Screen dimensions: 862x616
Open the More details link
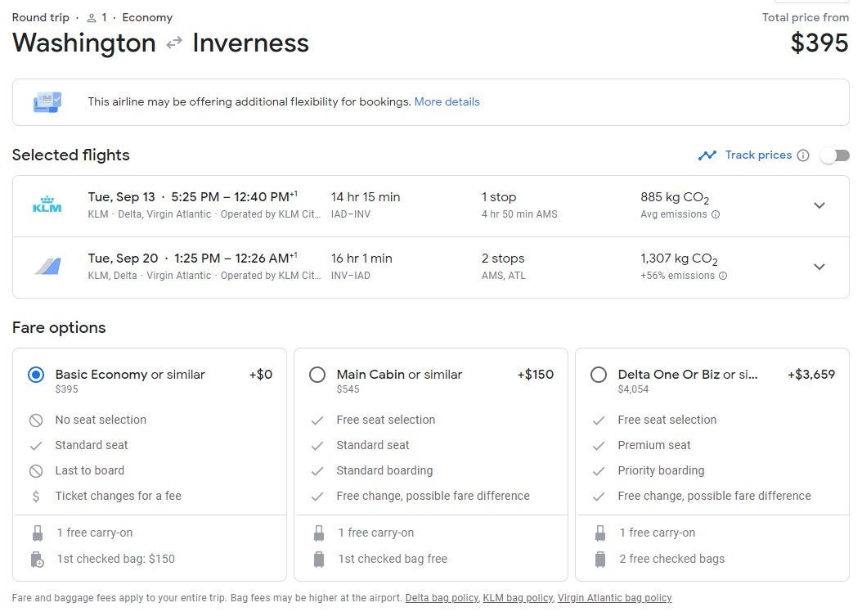(447, 102)
